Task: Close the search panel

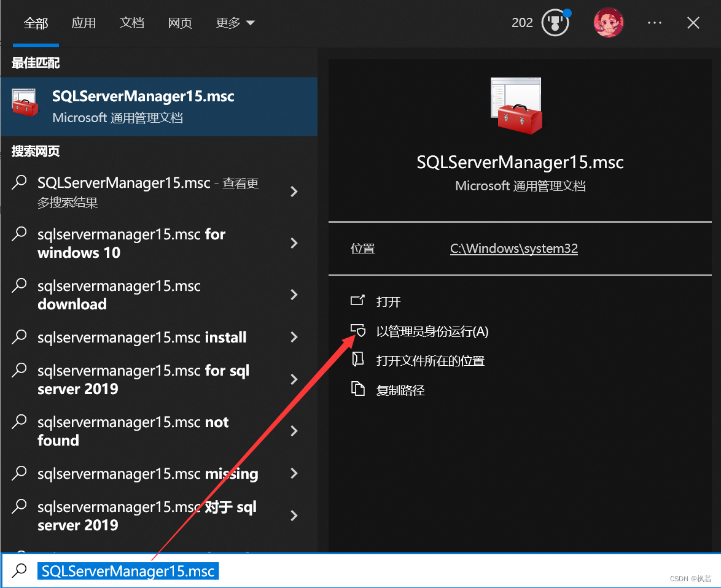Action: [693, 23]
